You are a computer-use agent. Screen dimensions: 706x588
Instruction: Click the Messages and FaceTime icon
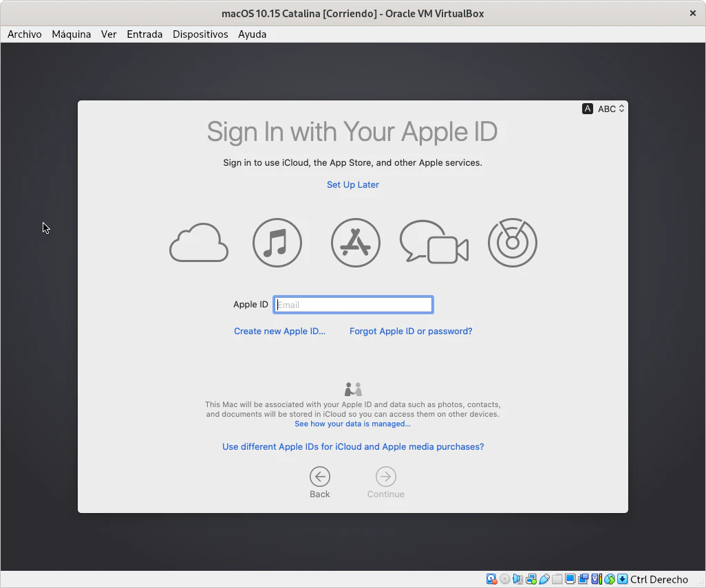pos(434,243)
